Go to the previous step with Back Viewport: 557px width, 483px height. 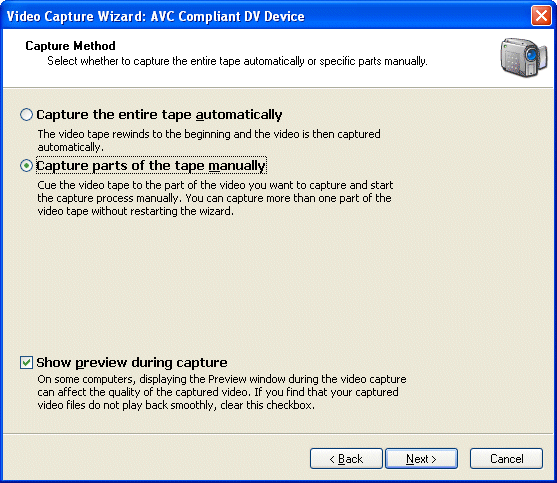tap(346, 458)
